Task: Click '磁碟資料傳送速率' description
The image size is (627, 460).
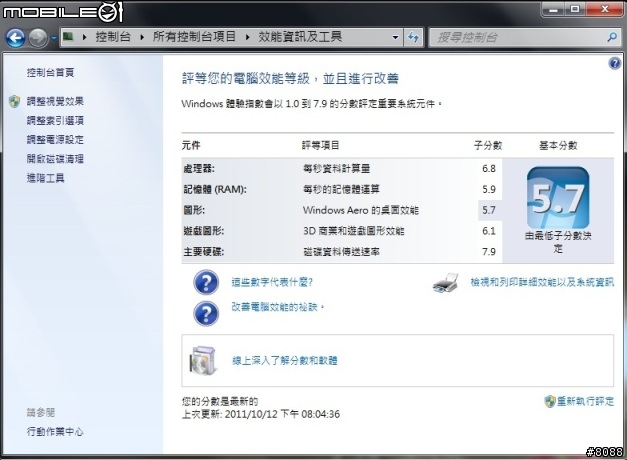Action: click(341, 252)
